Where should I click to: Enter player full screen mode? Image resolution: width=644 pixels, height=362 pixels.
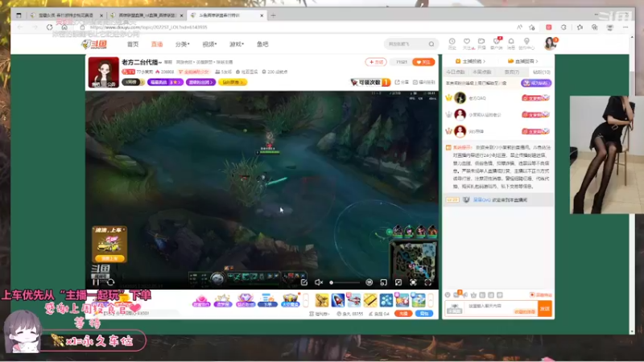pyautogui.click(x=428, y=282)
